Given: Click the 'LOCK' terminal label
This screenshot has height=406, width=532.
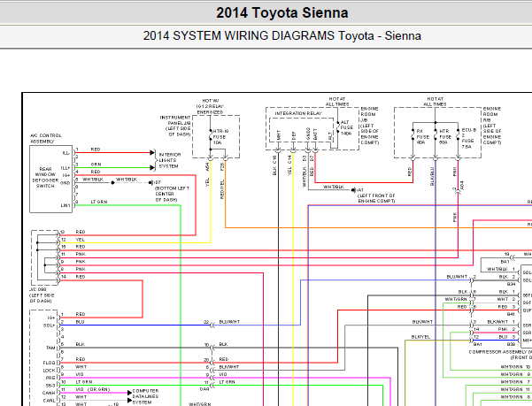Looking at the screenshot, I should tap(50, 371).
